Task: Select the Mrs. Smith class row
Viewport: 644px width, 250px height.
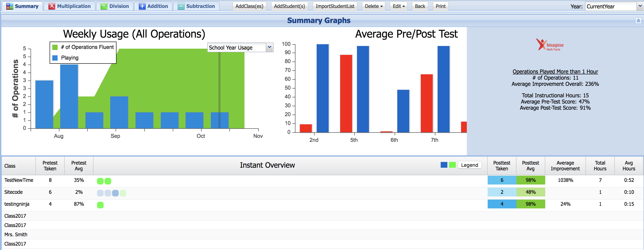Action: [x=16, y=234]
